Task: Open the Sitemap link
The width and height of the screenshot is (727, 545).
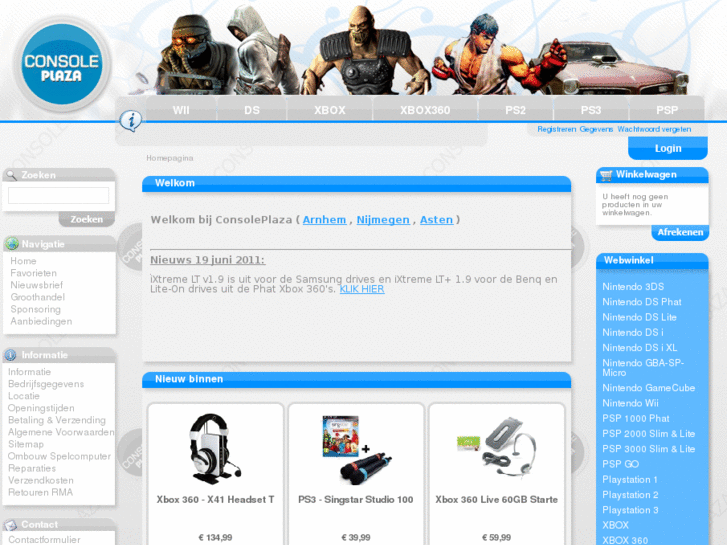Action: (26, 444)
